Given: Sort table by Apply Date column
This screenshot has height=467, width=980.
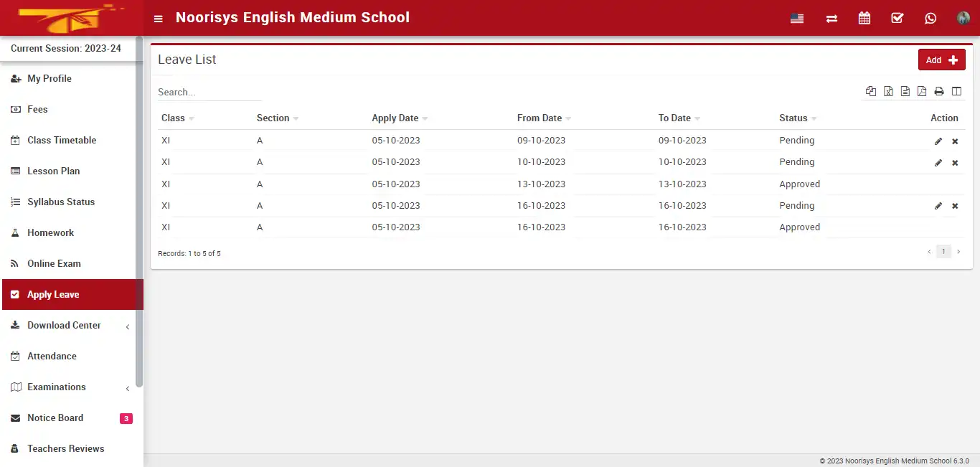Looking at the screenshot, I should coord(395,118).
